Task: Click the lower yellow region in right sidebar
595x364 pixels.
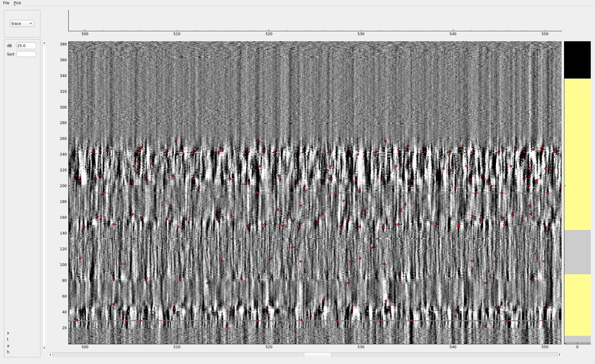Action: pyautogui.click(x=577, y=305)
